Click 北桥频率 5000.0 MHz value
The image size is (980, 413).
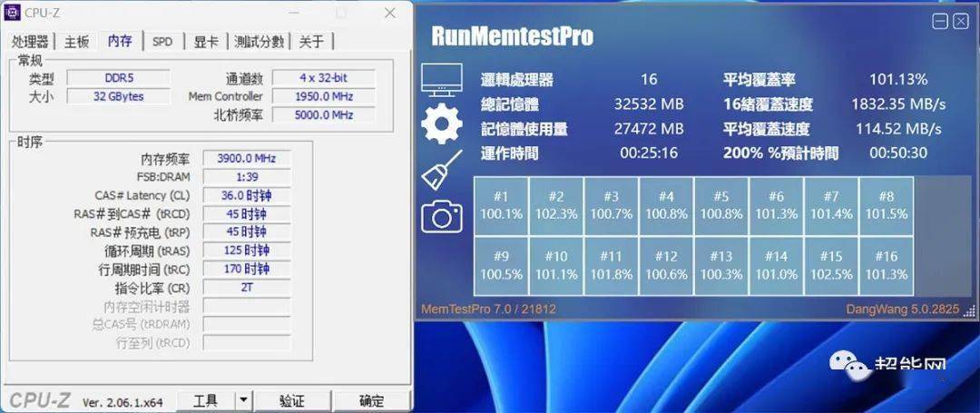324,115
